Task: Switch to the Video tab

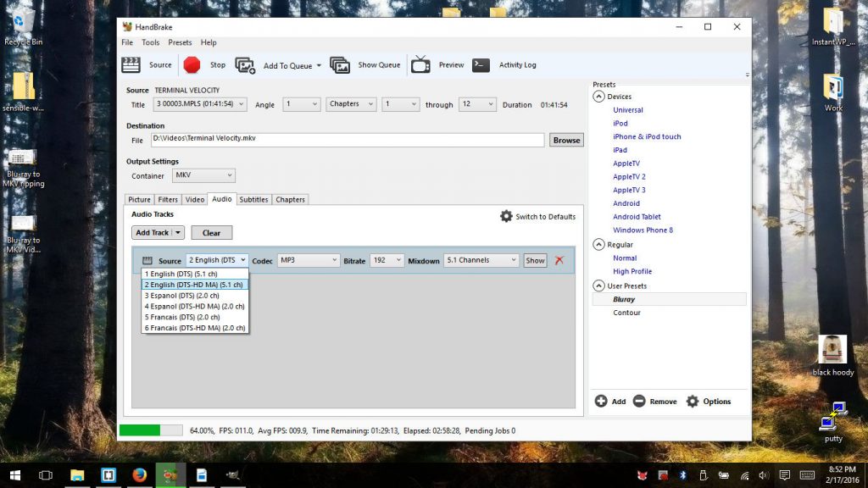Action: coord(195,200)
